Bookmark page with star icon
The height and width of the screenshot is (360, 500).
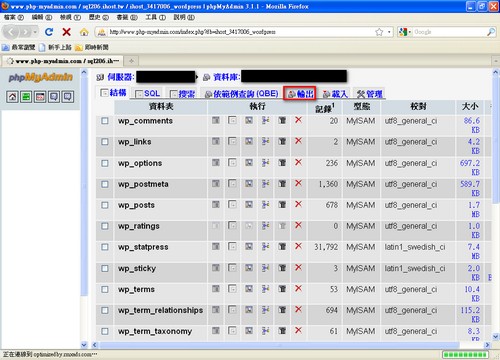[379, 32]
